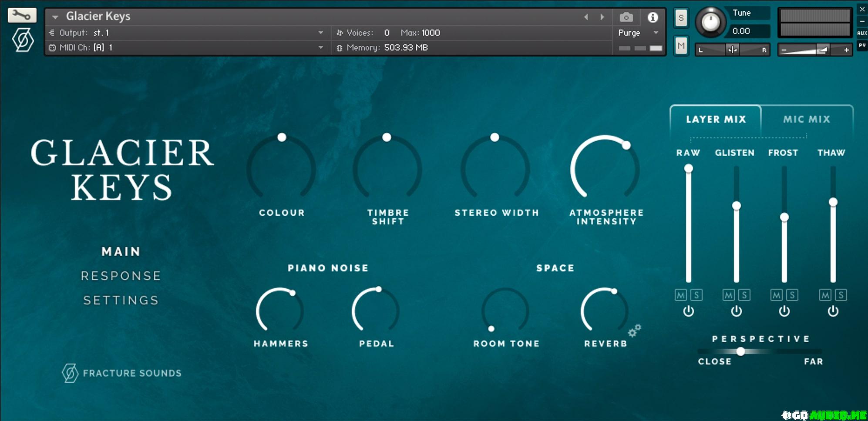
Task: Switch to MIC MIX tab
Action: (807, 119)
